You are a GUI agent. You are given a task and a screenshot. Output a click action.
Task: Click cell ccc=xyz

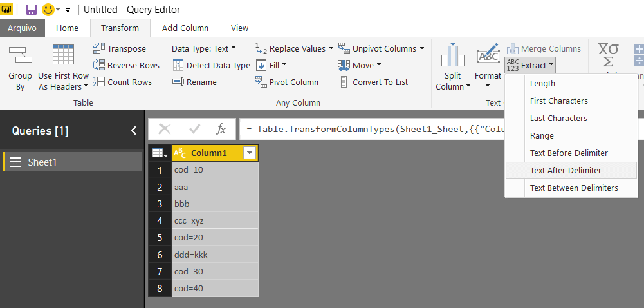215,220
